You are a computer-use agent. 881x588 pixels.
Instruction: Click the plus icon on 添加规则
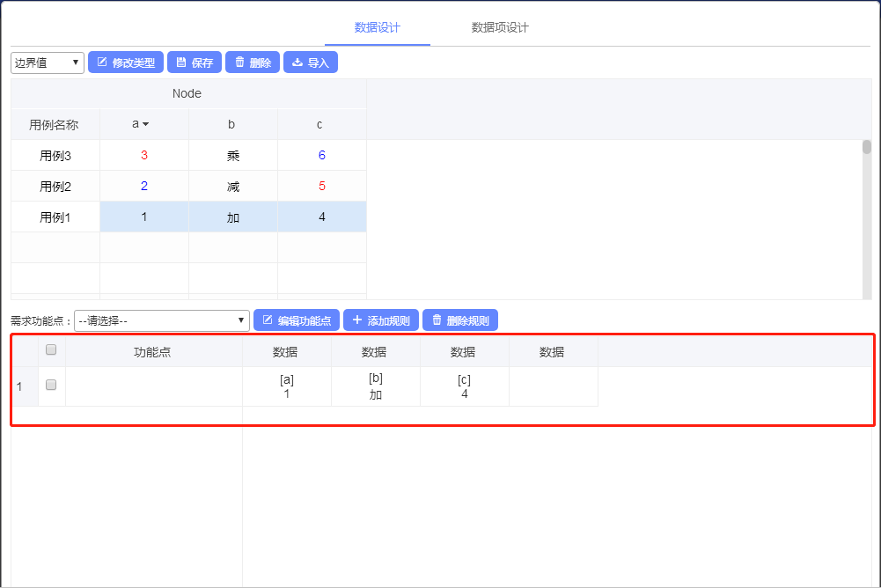[x=357, y=320]
